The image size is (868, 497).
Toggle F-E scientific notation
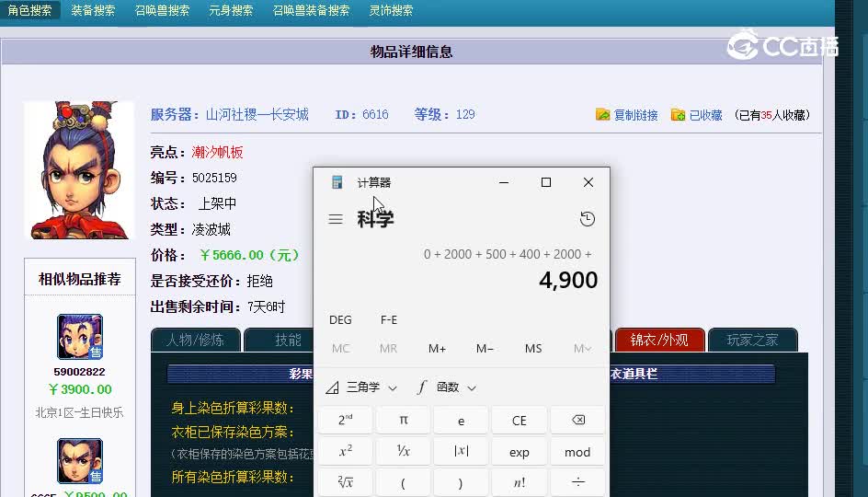(389, 319)
